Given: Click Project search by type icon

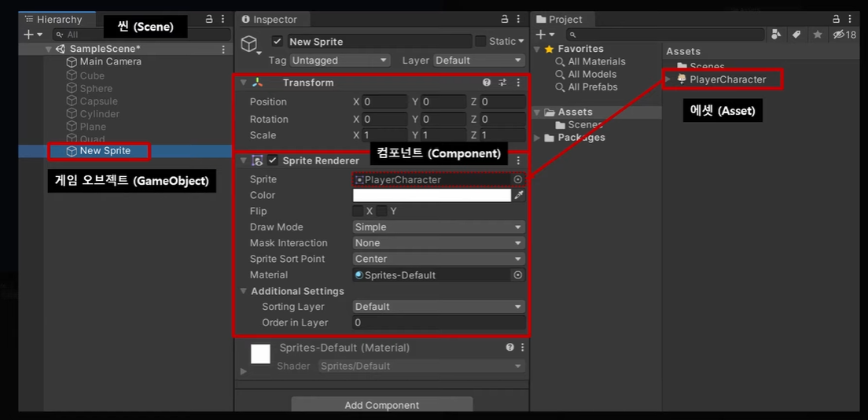Looking at the screenshot, I should (776, 35).
